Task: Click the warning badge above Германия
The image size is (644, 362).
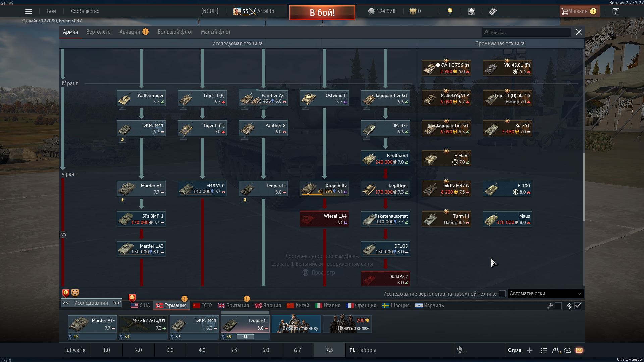Action: tap(184, 299)
